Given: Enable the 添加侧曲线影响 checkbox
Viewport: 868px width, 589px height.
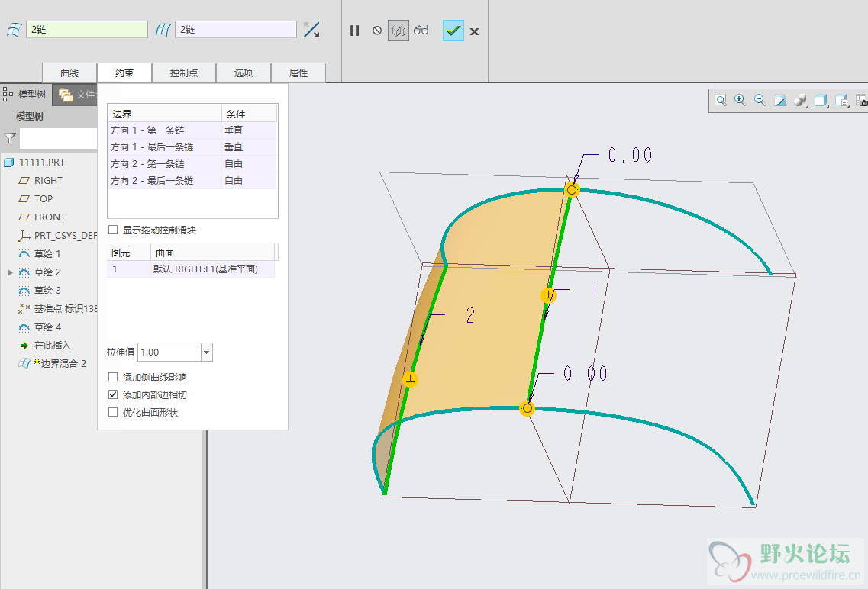Looking at the screenshot, I should [113, 377].
